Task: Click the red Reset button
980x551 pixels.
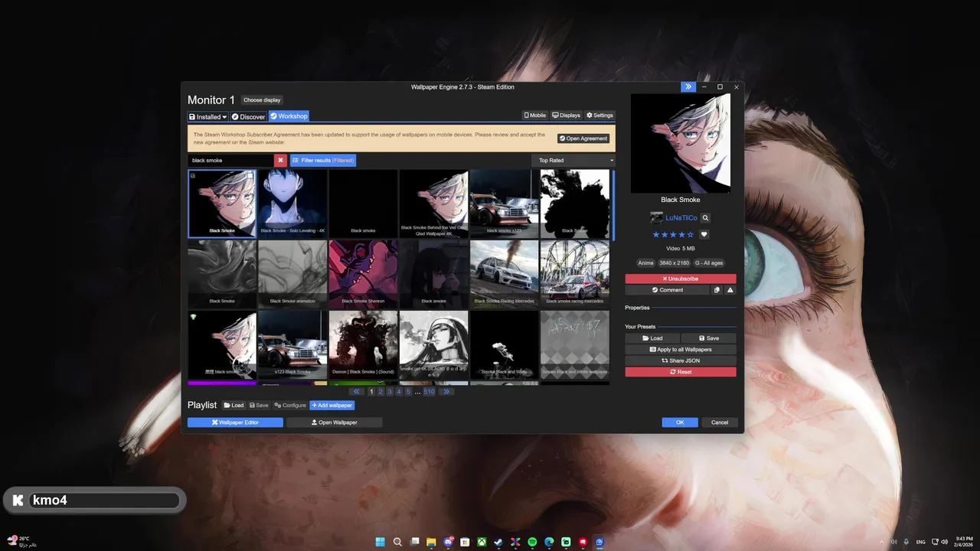Action: coord(681,372)
